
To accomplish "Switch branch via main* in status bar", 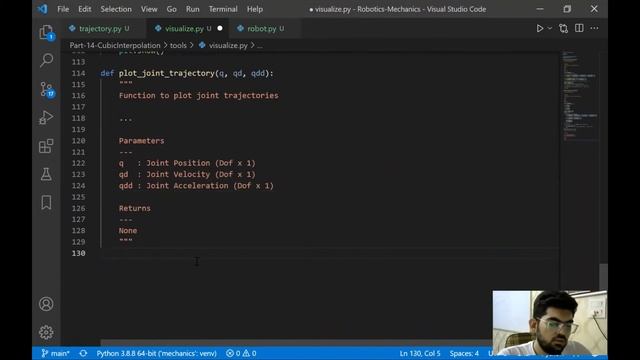I will 56,353.
